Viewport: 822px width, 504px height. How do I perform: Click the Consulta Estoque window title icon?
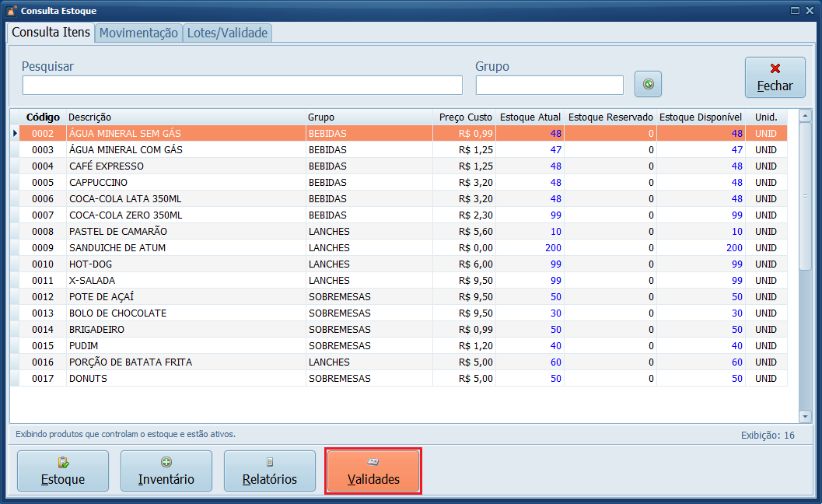pyautogui.click(x=11, y=11)
